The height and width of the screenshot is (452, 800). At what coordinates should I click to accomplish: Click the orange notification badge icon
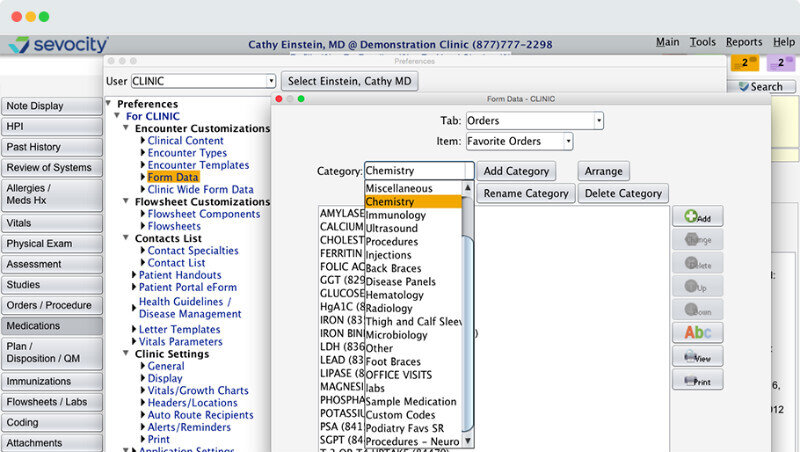[x=745, y=63]
